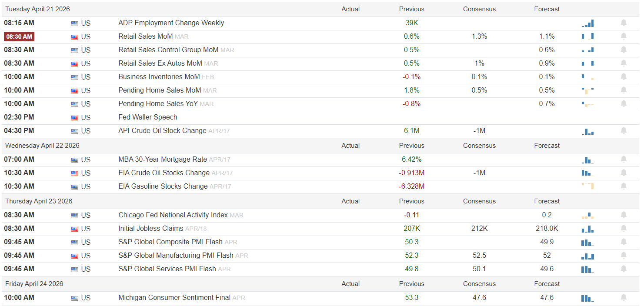The height and width of the screenshot is (306, 644).
Task: Open Retail Sales Control Group MoM link
Action: (168, 50)
